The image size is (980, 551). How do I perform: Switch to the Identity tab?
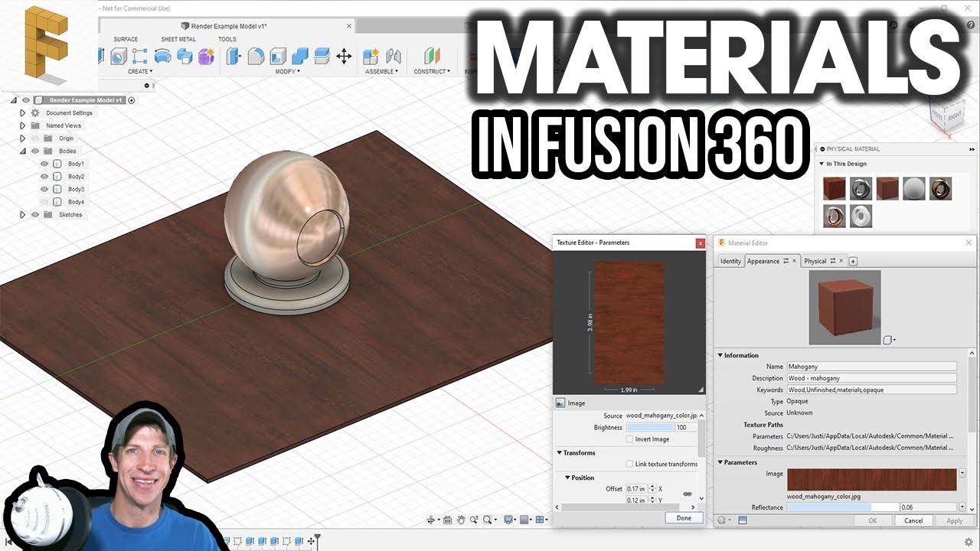[730, 261]
